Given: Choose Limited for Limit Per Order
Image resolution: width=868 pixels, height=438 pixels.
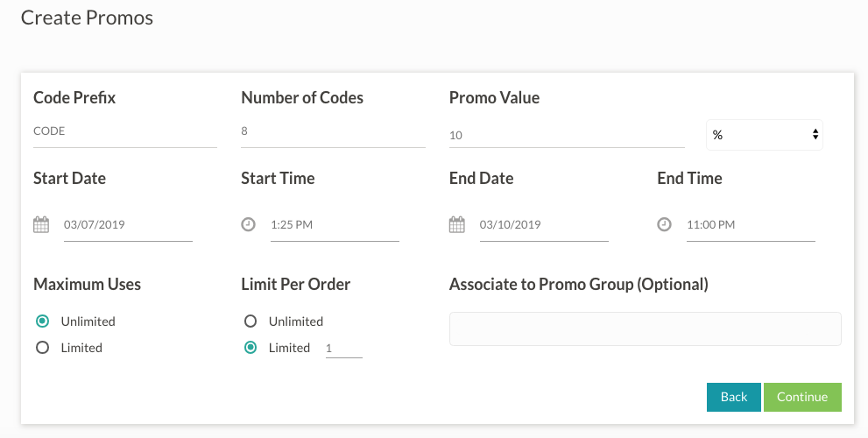Looking at the screenshot, I should point(251,348).
